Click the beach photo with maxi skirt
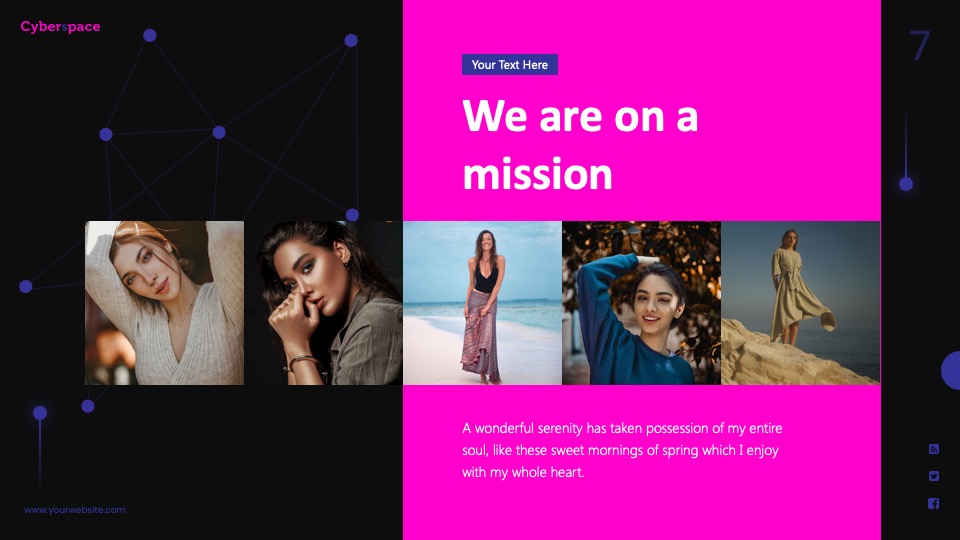 click(482, 303)
